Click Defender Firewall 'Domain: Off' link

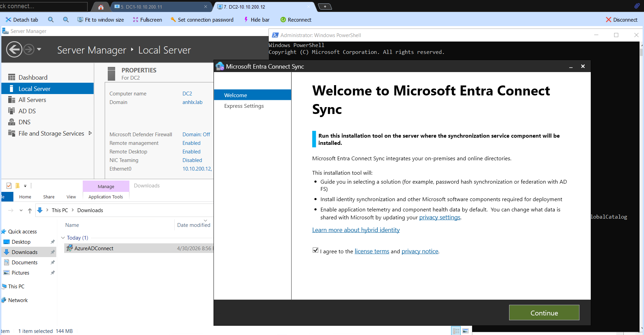click(196, 135)
